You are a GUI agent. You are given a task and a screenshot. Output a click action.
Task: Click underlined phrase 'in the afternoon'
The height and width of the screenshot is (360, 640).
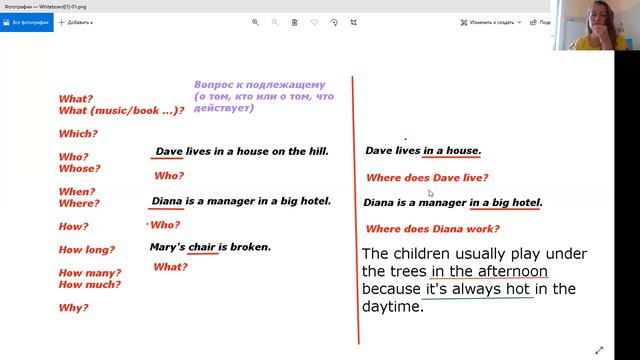(489, 271)
